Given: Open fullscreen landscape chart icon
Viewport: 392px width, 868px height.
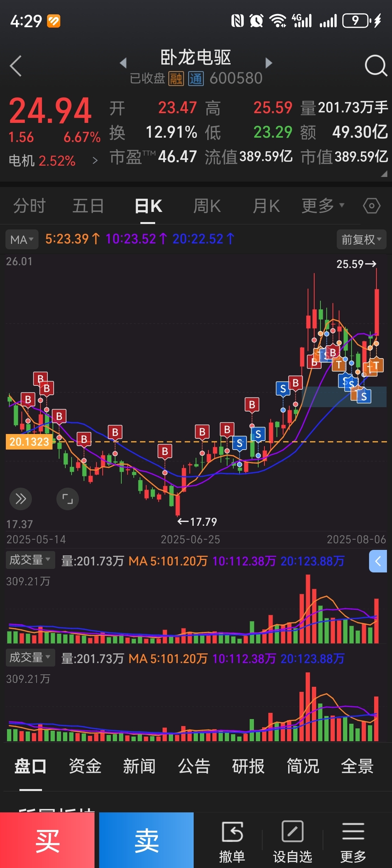Looking at the screenshot, I should coord(68,499).
